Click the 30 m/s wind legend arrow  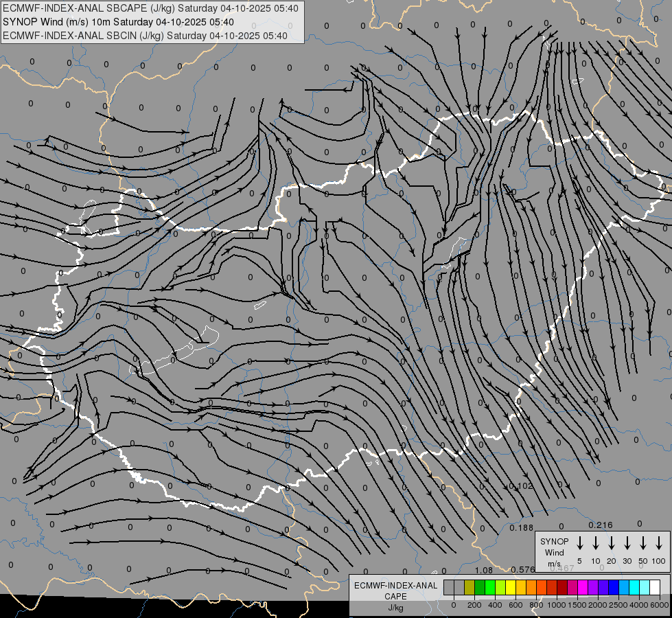coord(627,543)
